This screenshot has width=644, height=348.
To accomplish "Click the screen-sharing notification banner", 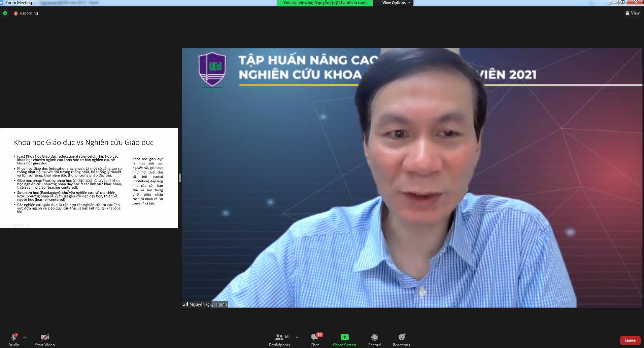I will click(325, 3).
